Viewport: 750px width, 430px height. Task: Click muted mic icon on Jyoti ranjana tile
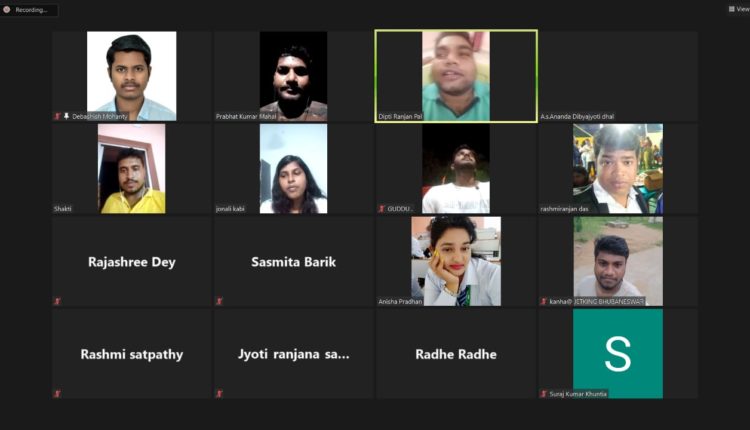(219, 394)
